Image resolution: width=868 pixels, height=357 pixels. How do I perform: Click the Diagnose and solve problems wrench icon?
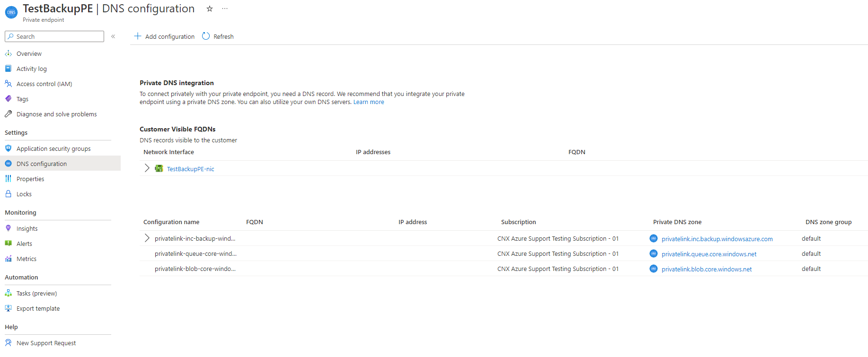pyautogui.click(x=9, y=114)
